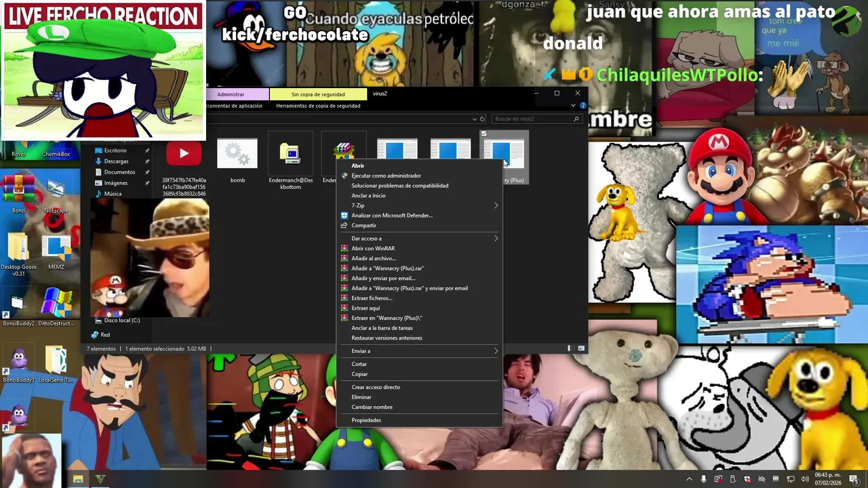Click the microphone tray icon

point(703,479)
